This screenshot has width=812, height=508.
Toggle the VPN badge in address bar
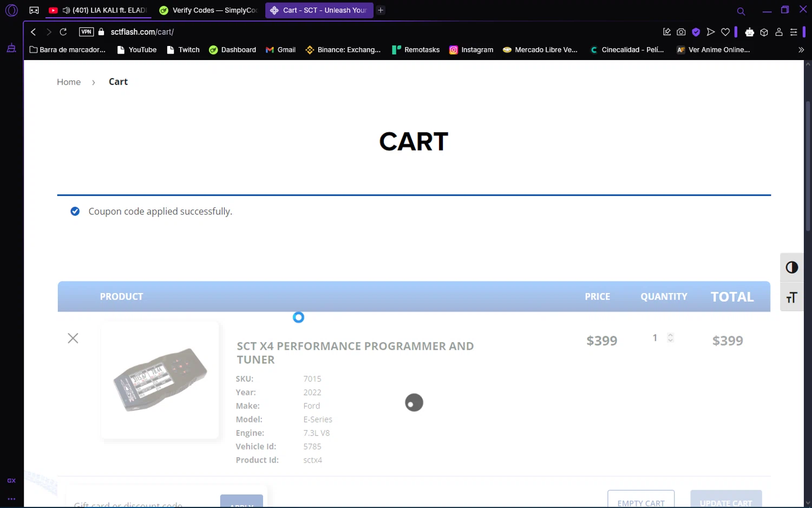click(x=86, y=32)
